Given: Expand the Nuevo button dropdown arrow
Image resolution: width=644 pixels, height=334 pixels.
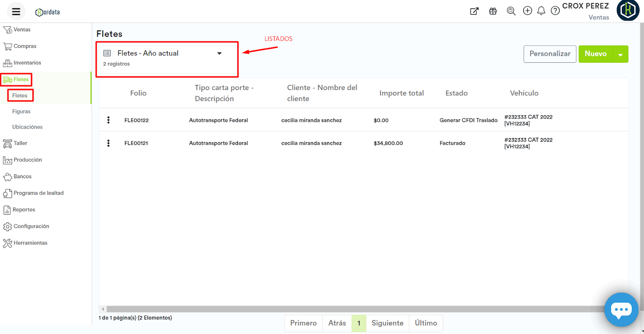Looking at the screenshot, I should point(620,54).
